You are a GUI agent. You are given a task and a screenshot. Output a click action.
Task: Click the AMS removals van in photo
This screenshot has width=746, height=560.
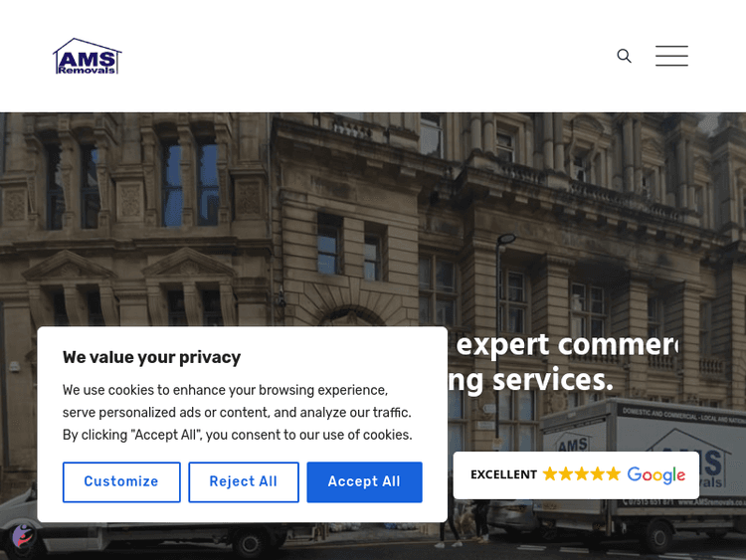point(643,475)
